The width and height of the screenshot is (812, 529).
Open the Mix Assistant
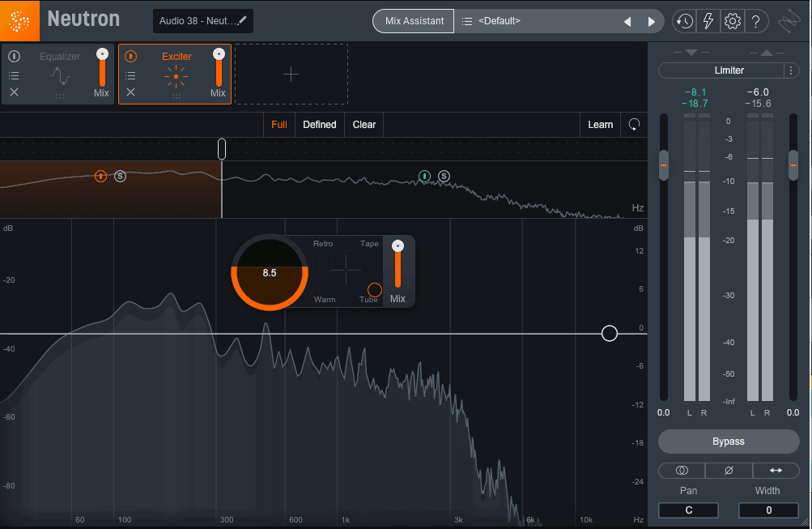414,21
